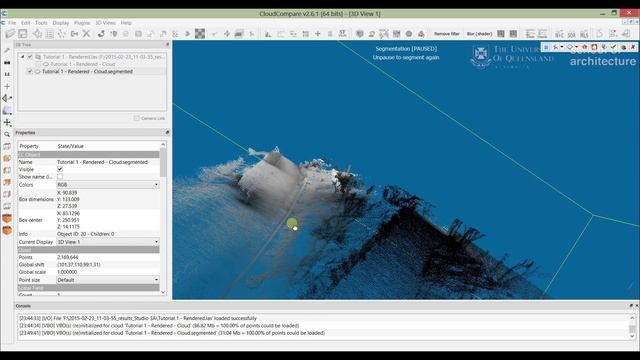
Task: Pause segmentation using the pause icon
Action: tap(546, 47)
